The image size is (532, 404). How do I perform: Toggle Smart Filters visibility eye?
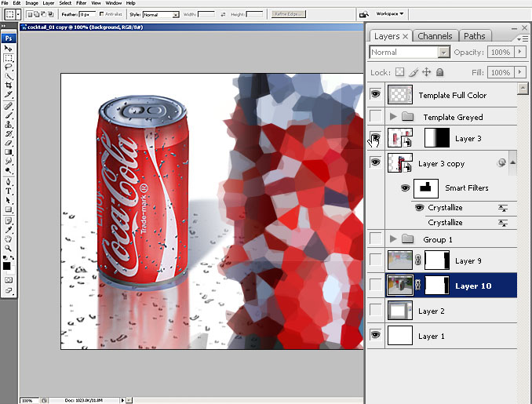coord(405,187)
